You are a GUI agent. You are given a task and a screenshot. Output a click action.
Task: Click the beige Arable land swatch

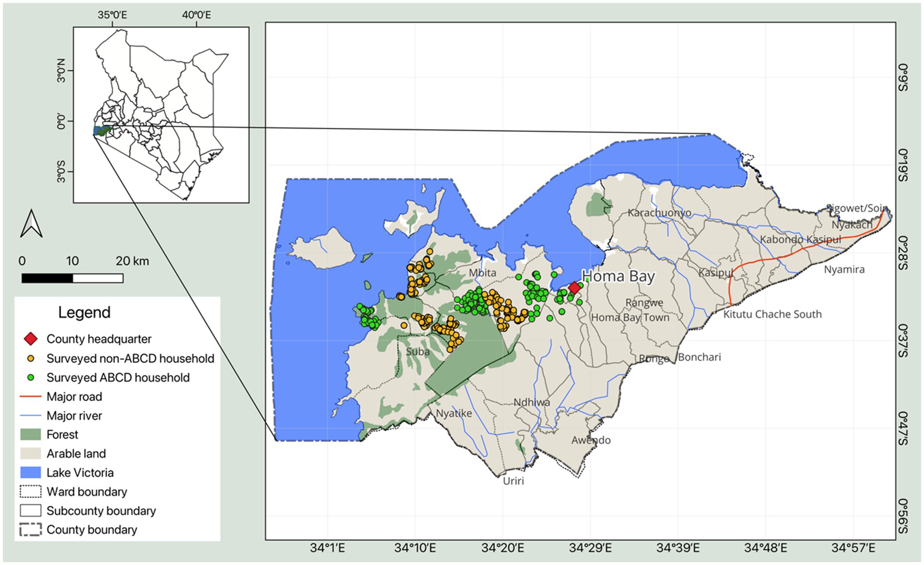30,454
